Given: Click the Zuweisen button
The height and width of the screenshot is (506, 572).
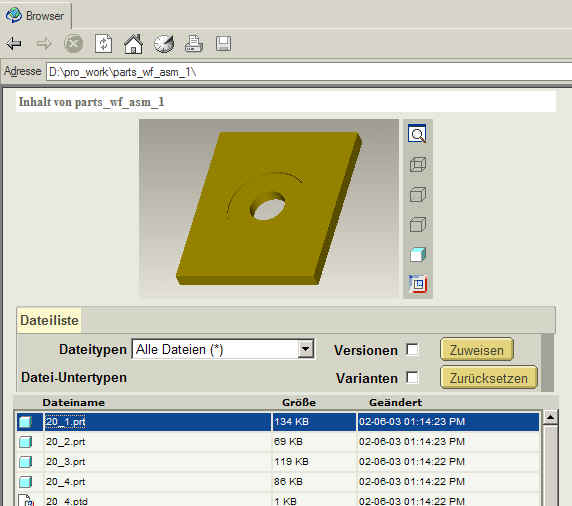Looking at the screenshot, I should coord(477,349).
